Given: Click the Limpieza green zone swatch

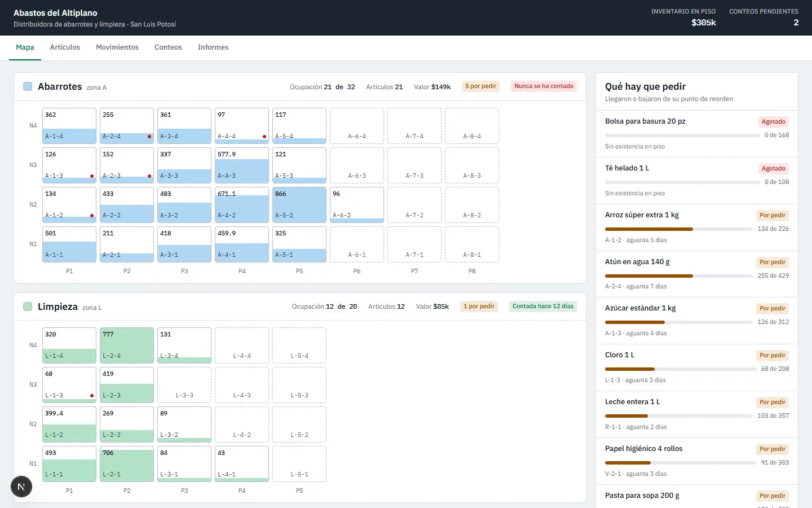Looking at the screenshot, I should (28, 306).
